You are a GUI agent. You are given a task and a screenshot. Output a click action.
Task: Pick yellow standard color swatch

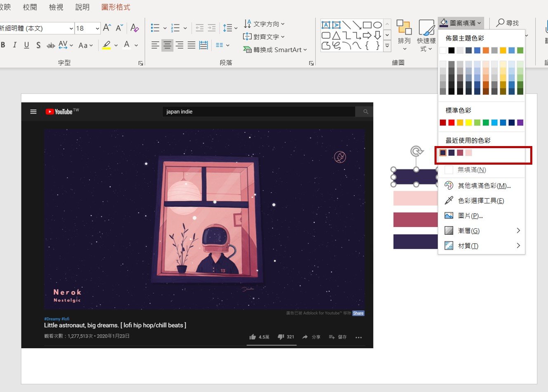tap(469, 123)
